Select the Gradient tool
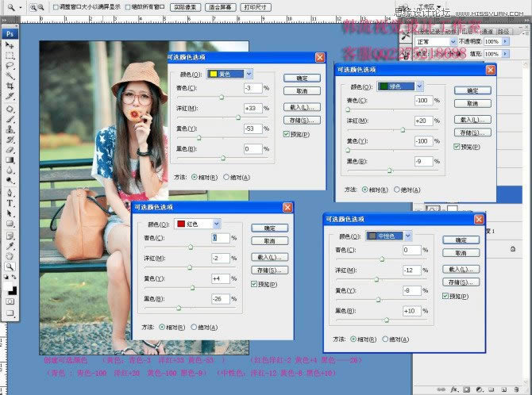Viewport: 532px width, 395px height. tap(10, 160)
